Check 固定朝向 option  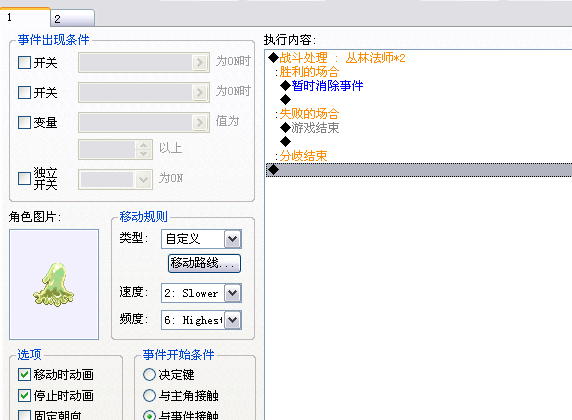(24, 415)
